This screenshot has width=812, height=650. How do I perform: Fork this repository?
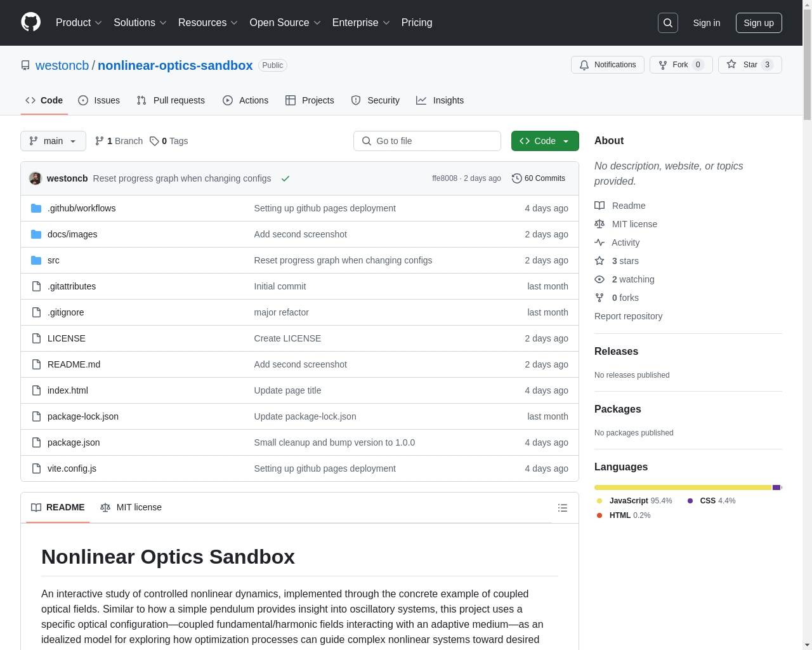pyautogui.click(x=681, y=65)
